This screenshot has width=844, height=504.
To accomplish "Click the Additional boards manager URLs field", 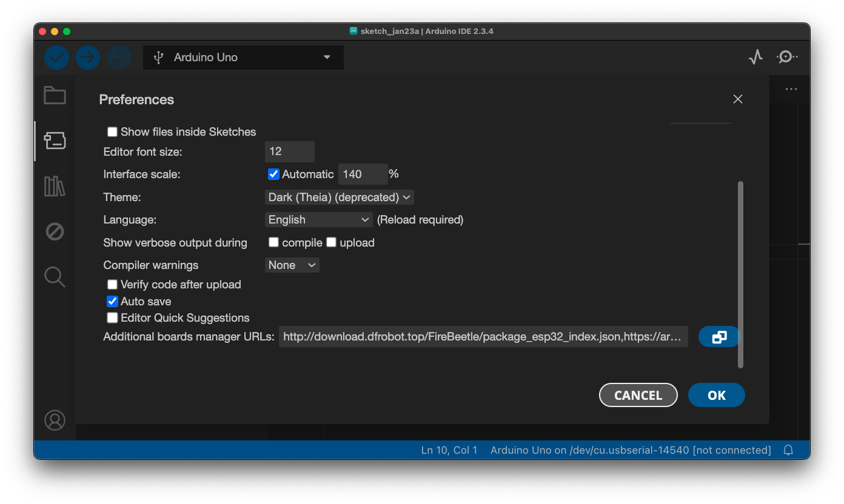I will [x=483, y=337].
